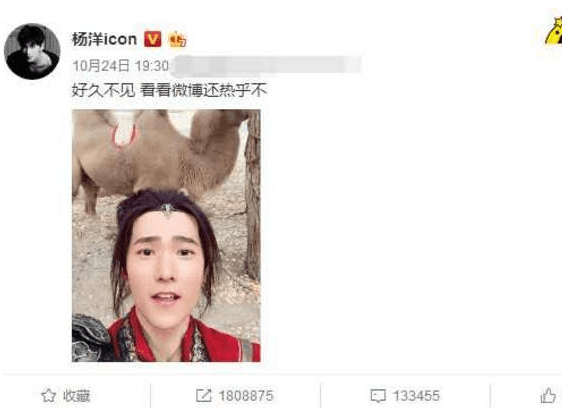Open the 1808875 repost count
The height and width of the screenshot is (409, 562).
click(246, 396)
